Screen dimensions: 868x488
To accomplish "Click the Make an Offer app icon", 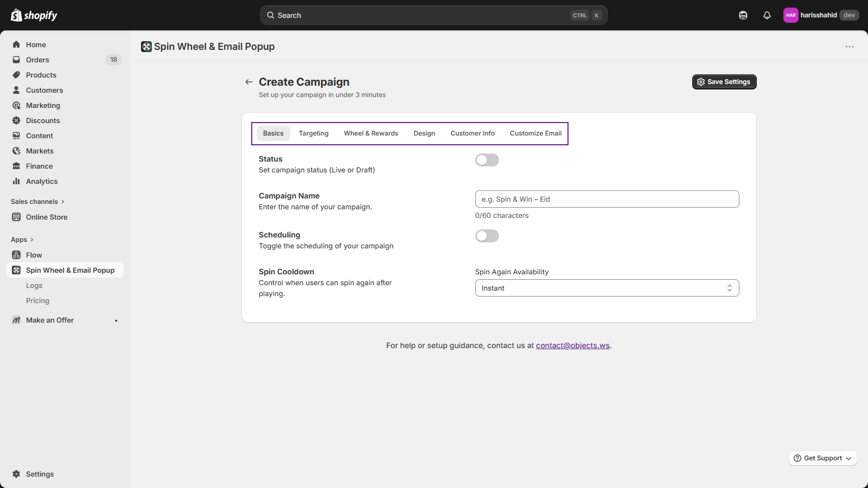I will [x=16, y=320].
